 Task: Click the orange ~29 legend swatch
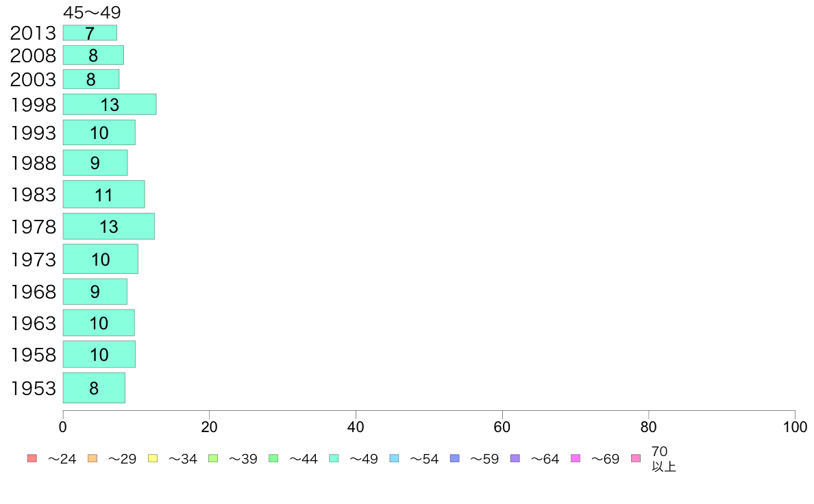pyautogui.click(x=92, y=458)
